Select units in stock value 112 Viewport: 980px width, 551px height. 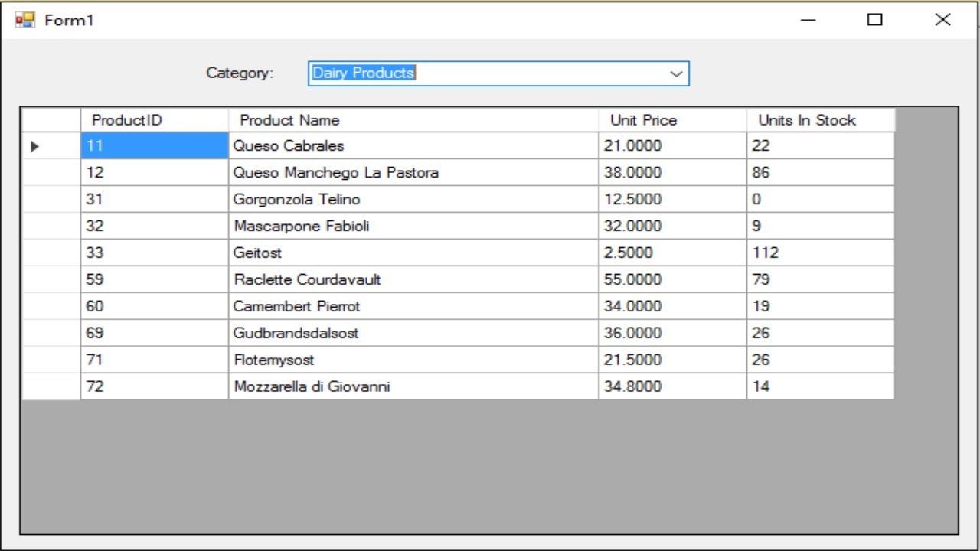[x=821, y=253]
